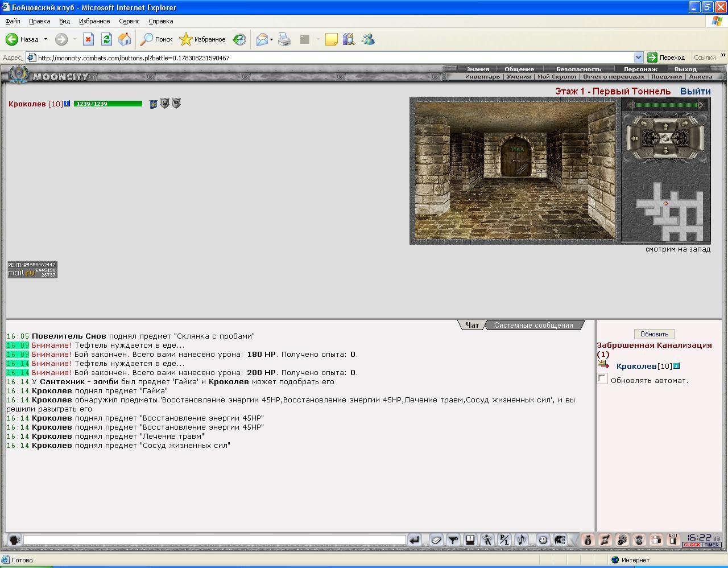Click the yellow notes toolbar icon
This screenshot has width=728, height=568.
[331, 39]
